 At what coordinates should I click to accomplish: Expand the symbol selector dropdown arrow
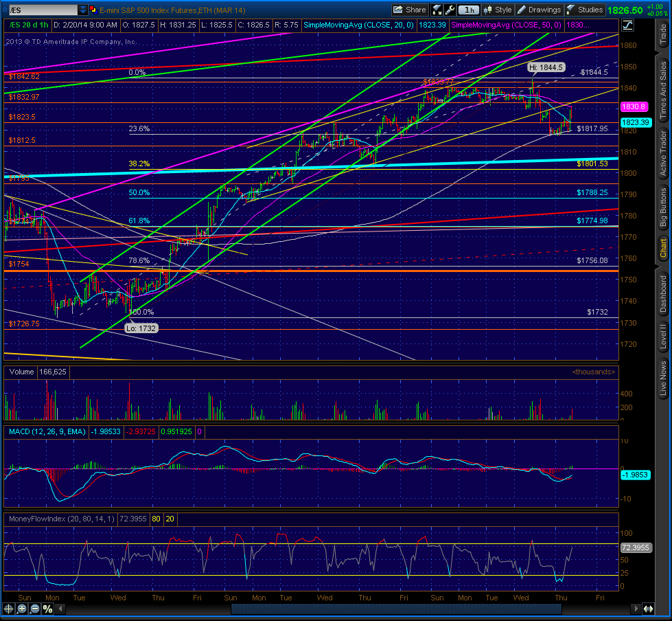pos(83,10)
